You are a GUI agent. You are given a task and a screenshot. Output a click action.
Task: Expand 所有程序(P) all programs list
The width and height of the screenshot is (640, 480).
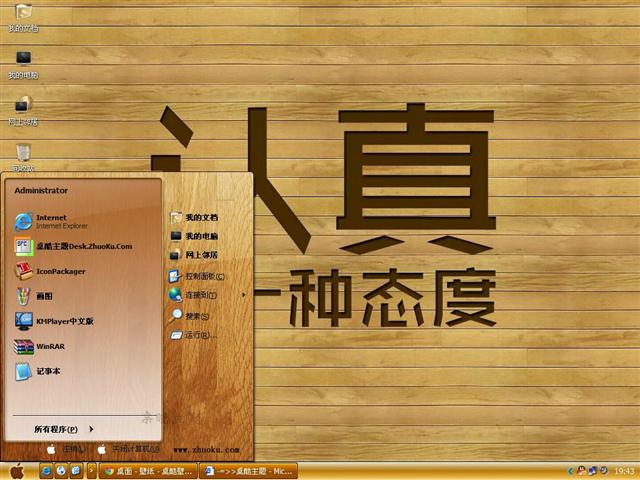[x=63, y=429]
